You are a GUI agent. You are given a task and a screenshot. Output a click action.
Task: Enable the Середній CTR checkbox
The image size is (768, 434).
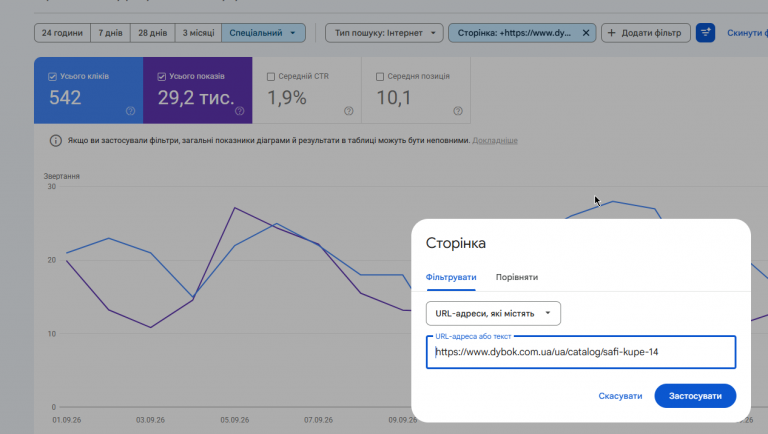pos(271,76)
